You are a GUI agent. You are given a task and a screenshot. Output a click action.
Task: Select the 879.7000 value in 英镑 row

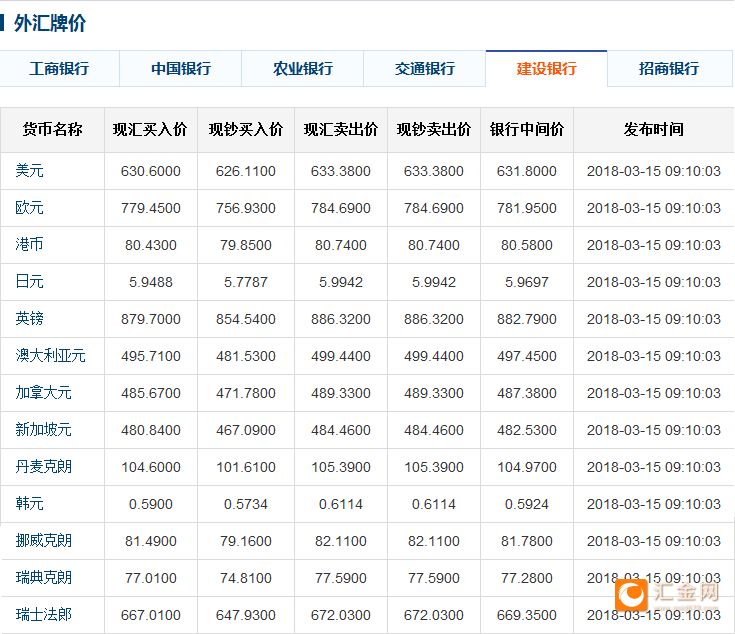tap(150, 319)
